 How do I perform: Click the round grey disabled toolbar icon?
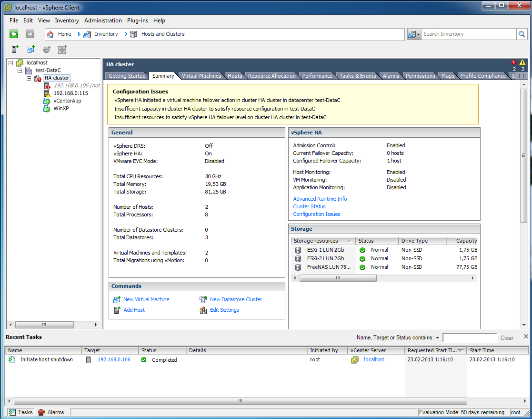click(47, 50)
